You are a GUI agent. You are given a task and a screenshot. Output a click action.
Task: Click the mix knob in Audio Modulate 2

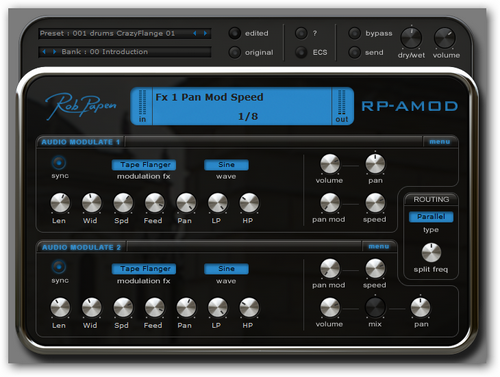coord(375,307)
